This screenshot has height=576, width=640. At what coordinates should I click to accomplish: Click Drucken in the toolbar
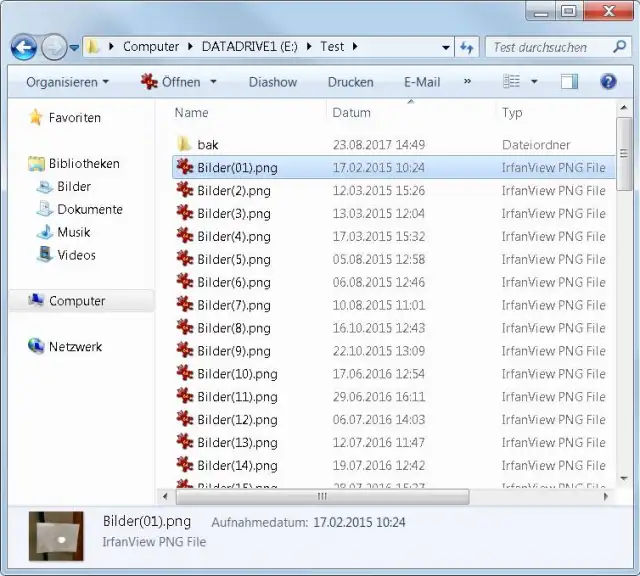click(350, 82)
